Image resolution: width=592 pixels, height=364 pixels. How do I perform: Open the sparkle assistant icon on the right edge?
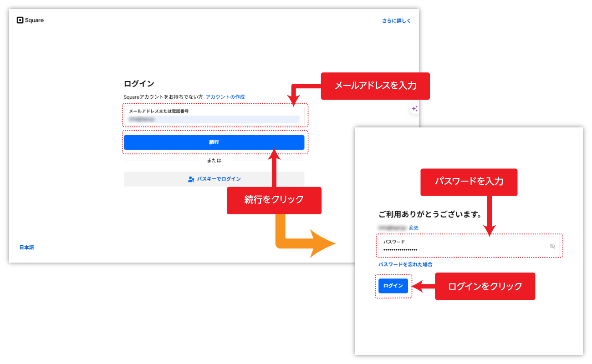click(415, 109)
